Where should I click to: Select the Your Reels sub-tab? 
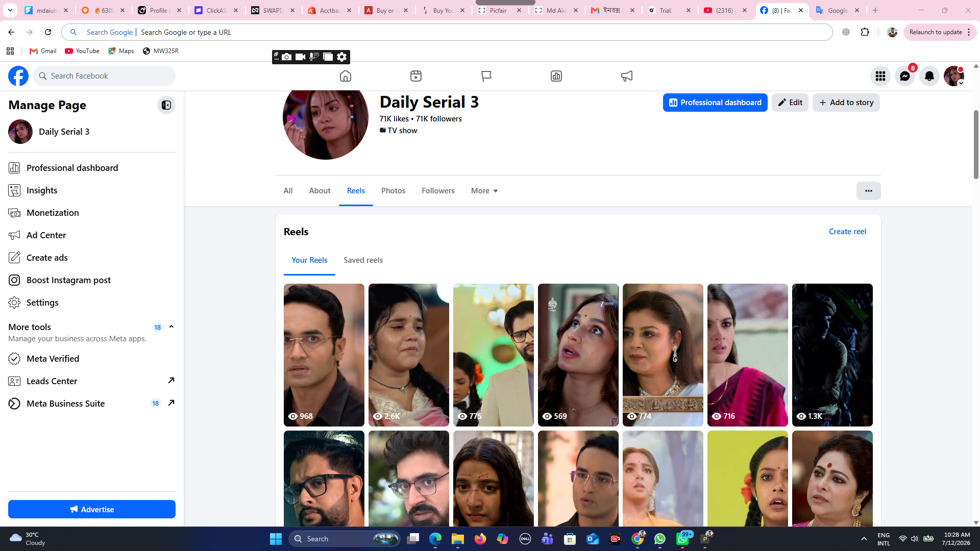pos(309,260)
